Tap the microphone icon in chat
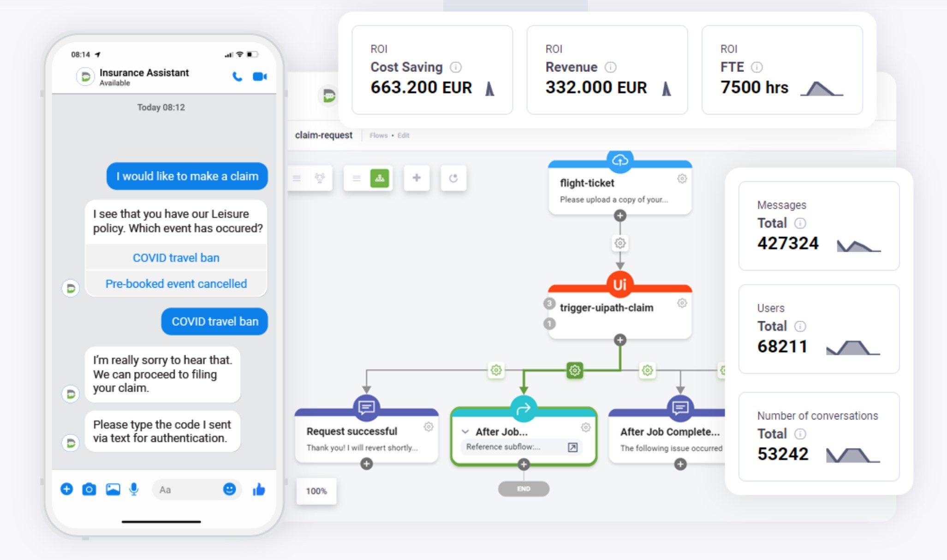 point(134,489)
